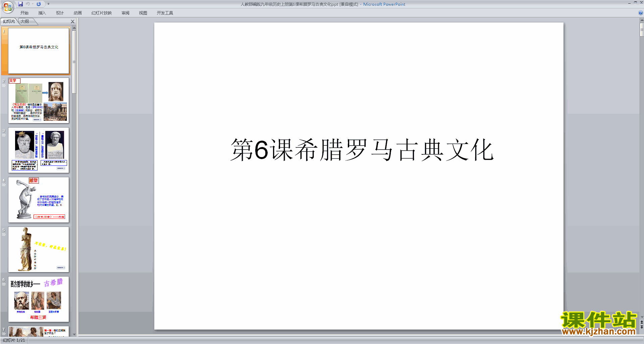Open Customize Quick Access Toolbar dropdown
The height and width of the screenshot is (344, 644).
[48, 4]
